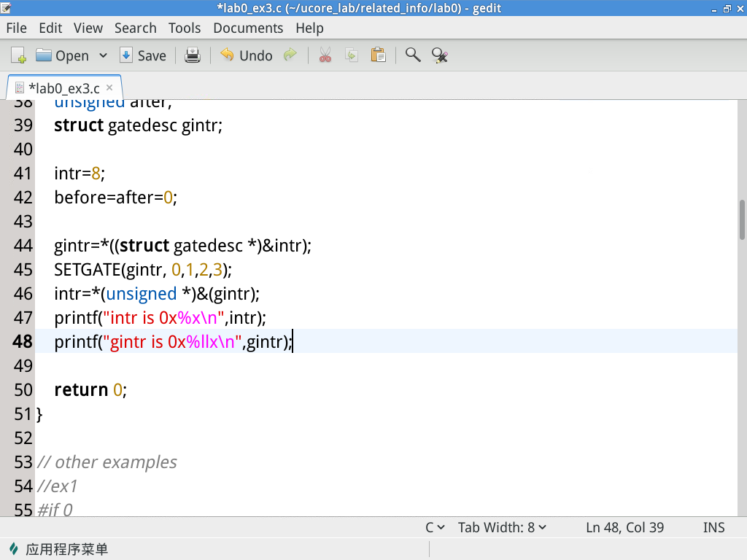Screen dimensions: 747x560
Task: Open the Tab Width: 8 dropdown
Action: [x=502, y=527]
